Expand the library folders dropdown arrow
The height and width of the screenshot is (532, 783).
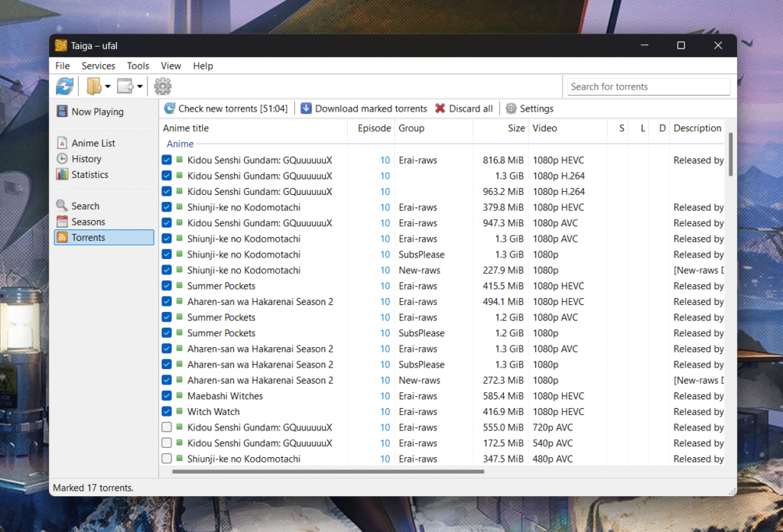[108, 87]
